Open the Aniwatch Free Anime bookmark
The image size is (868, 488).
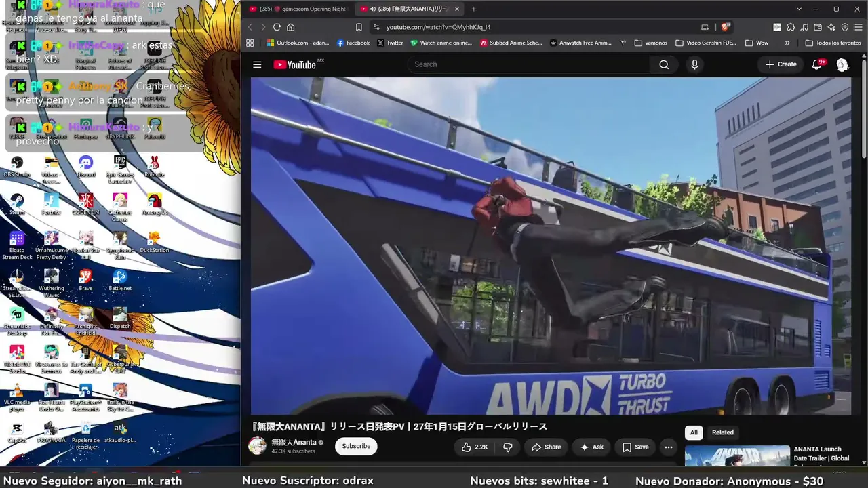click(580, 43)
